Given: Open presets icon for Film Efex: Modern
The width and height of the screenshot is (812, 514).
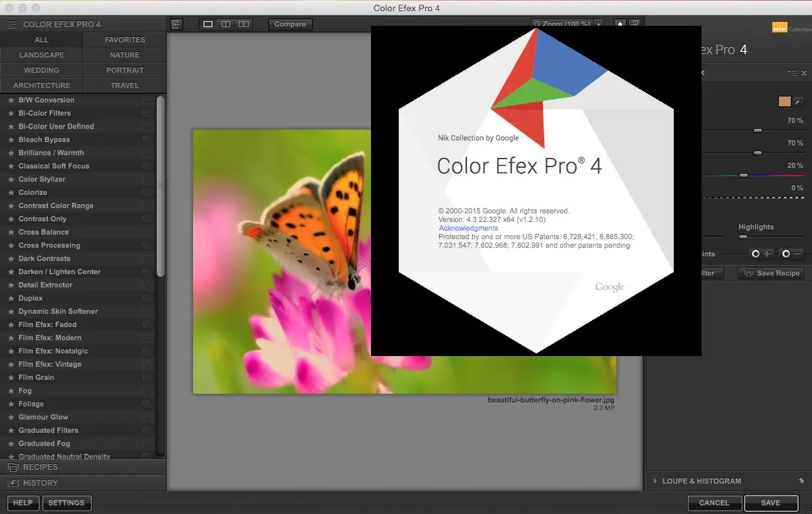Looking at the screenshot, I should (x=146, y=338).
